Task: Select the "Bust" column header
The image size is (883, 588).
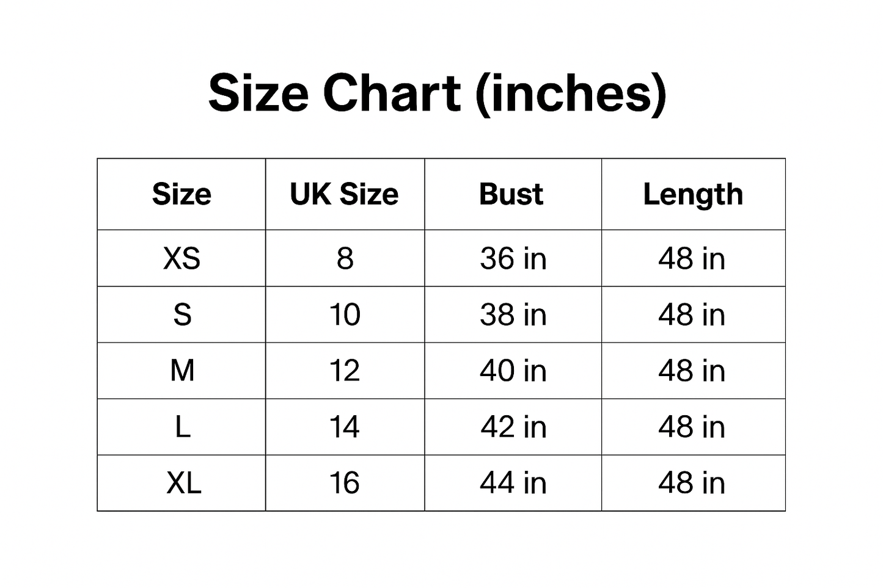Action: [x=511, y=194]
